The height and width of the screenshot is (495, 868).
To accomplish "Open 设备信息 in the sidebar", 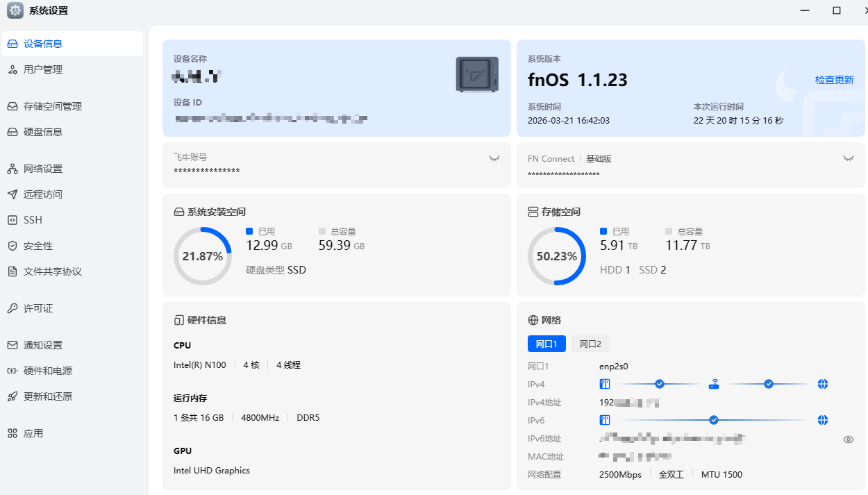I will coord(72,44).
